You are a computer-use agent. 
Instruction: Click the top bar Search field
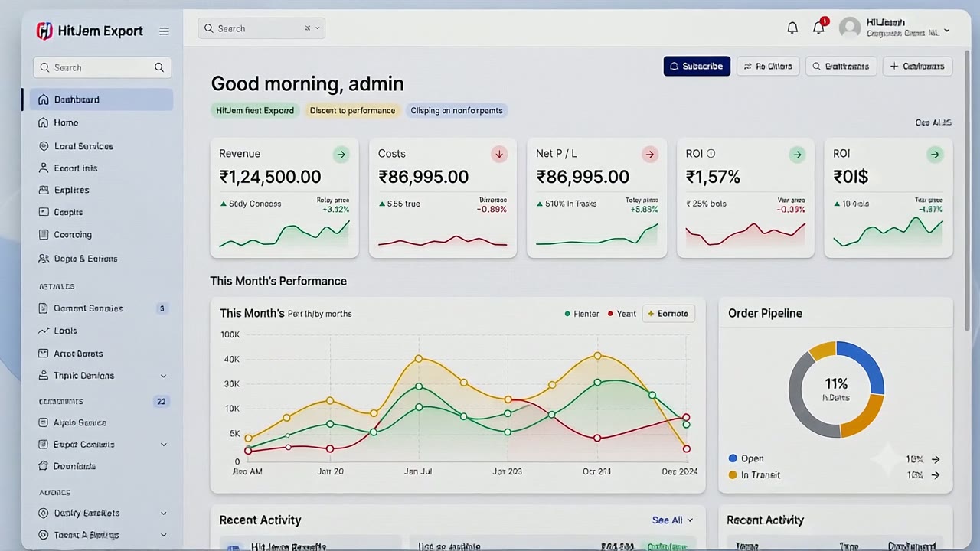[x=262, y=28]
